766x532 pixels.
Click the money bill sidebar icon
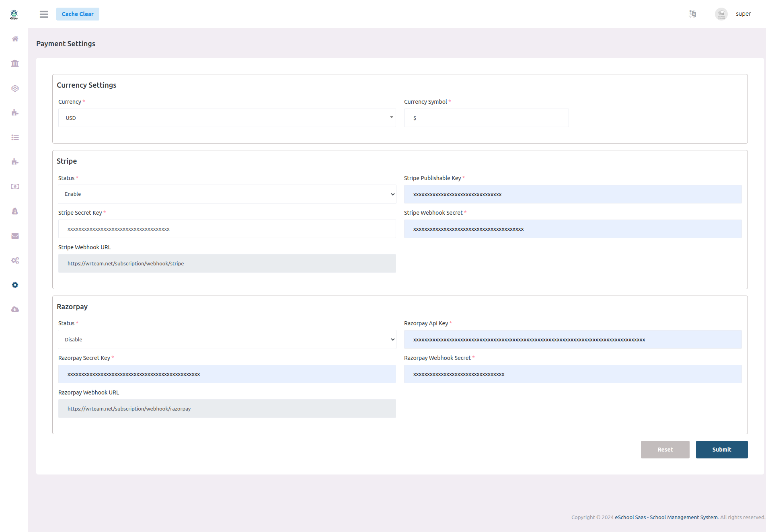click(15, 187)
